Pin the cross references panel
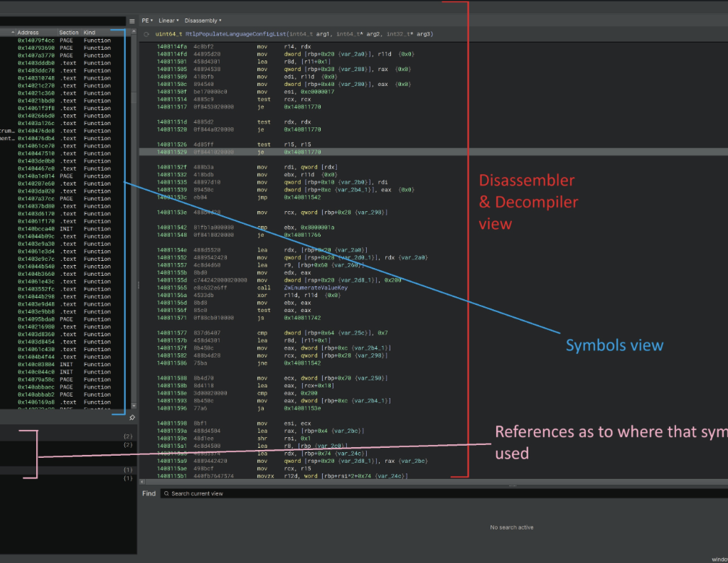 click(x=132, y=418)
